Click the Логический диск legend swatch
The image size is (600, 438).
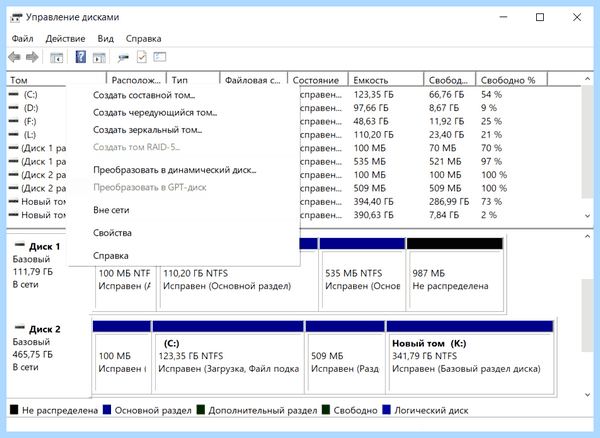(x=386, y=410)
